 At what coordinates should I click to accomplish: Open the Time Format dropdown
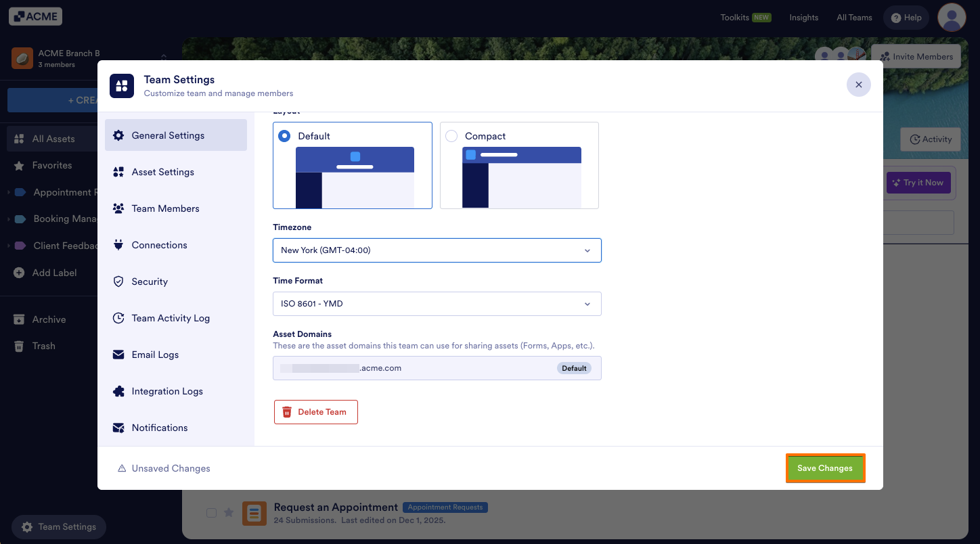437,304
